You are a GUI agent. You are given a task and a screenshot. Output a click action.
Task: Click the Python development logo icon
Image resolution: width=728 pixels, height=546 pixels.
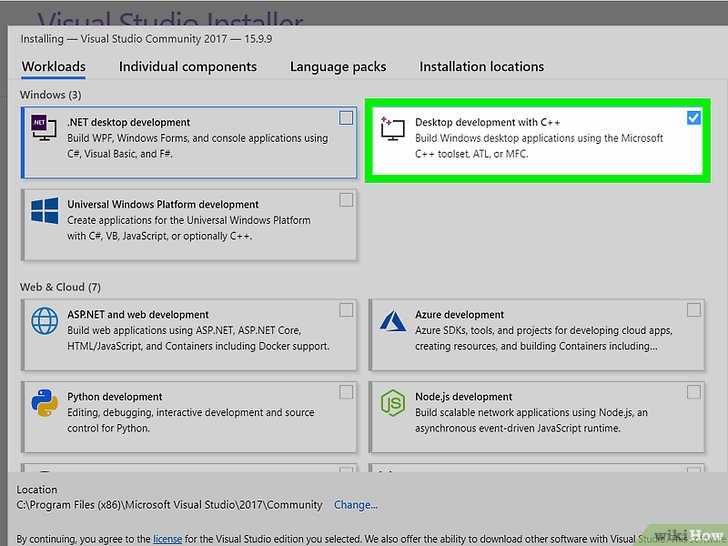[x=45, y=403]
